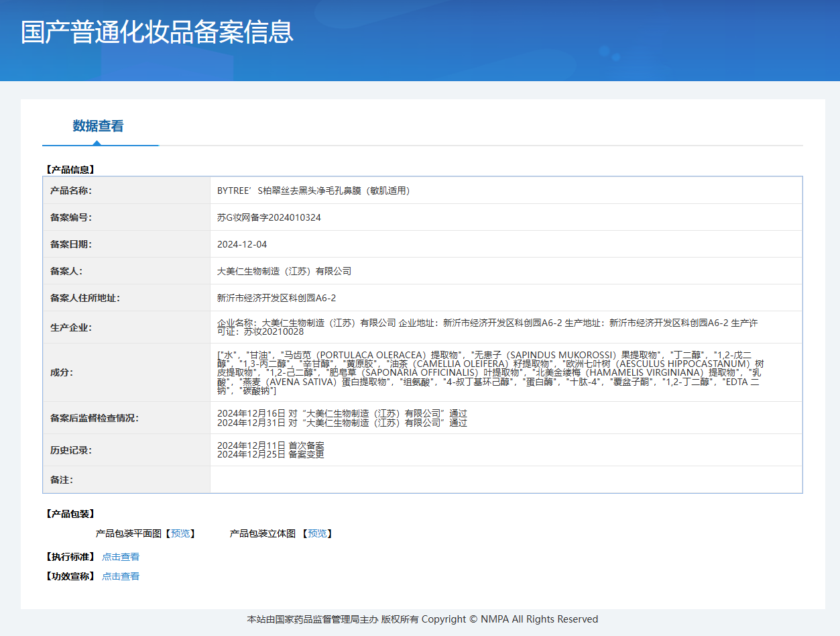
Task: Click the 2024年12月25日 备案变更 history entry
Action: tap(270, 455)
